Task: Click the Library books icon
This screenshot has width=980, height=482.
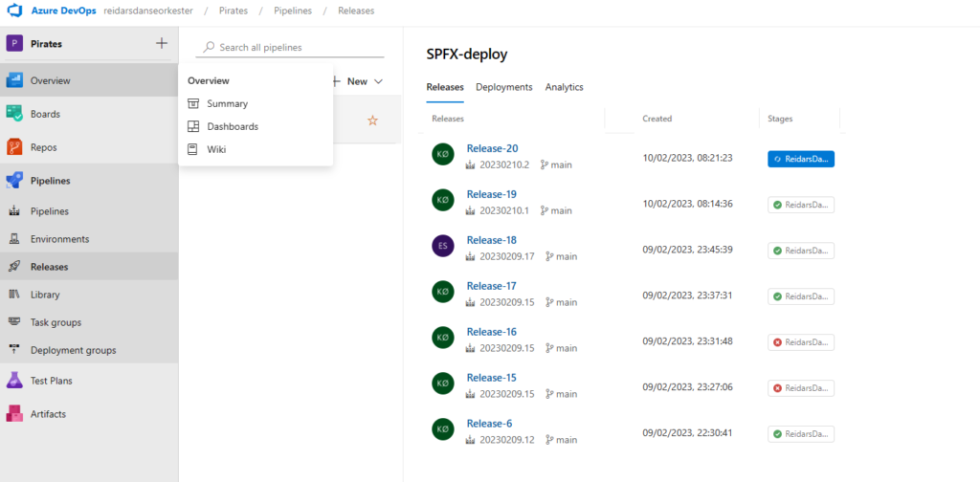Action: (x=14, y=294)
